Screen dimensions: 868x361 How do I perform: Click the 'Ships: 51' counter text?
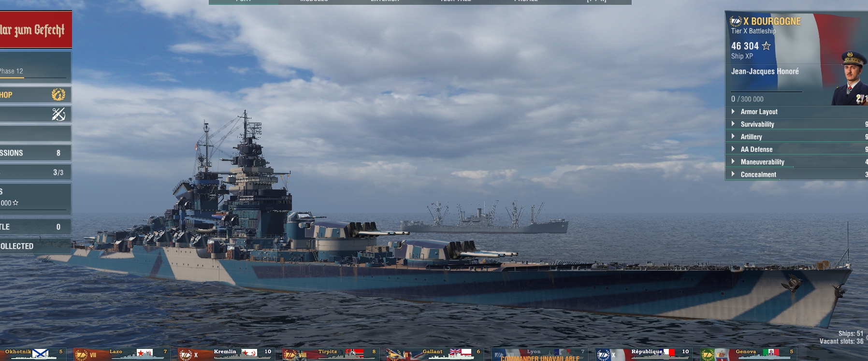pos(851,333)
